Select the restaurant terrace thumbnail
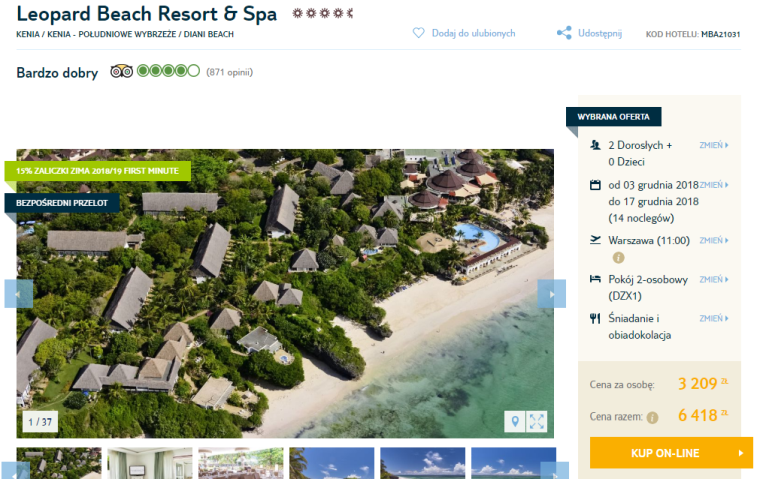 (x=241, y=463)
